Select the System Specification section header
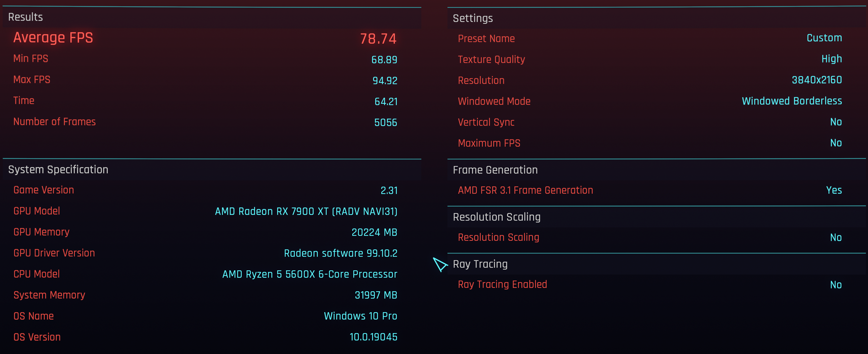Screen dimensions: 868x354 (x=58, y=169)
